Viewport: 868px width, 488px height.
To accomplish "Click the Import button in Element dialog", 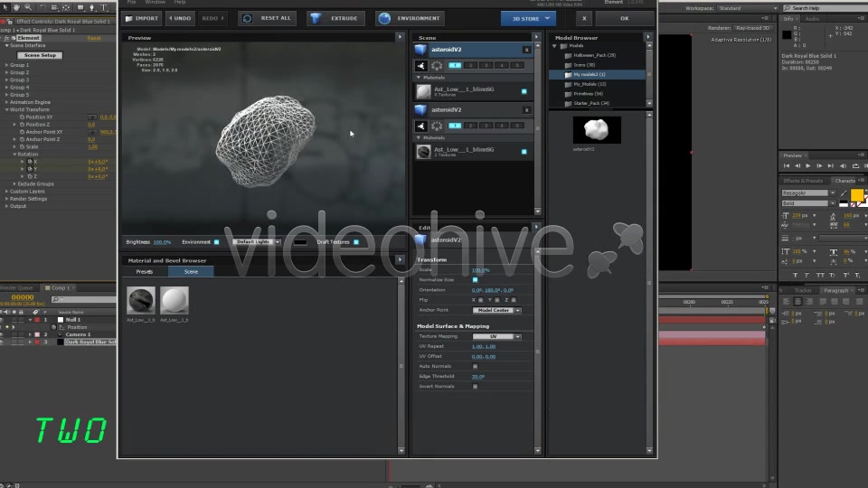I will pos(142,18).
